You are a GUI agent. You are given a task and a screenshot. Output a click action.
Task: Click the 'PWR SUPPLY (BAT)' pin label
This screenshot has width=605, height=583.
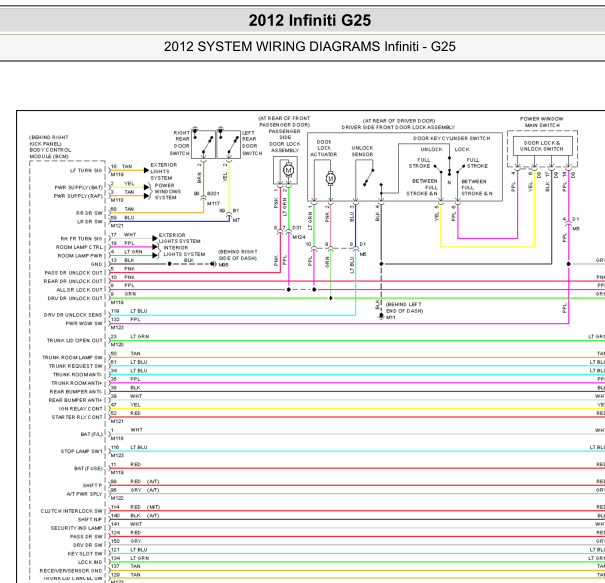[x=79, y=188]
